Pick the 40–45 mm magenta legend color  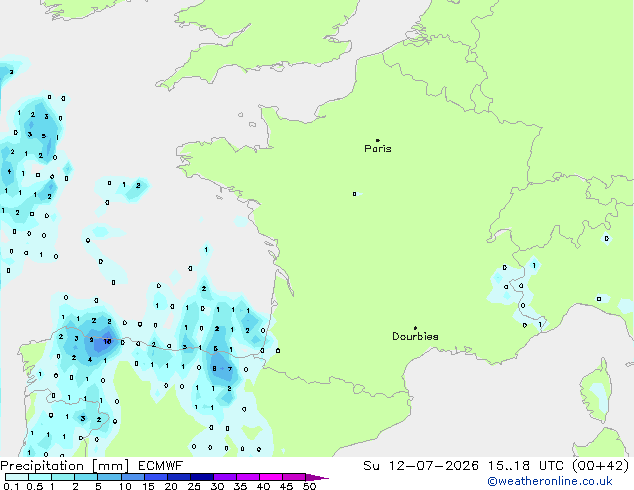(x=271, y=477)
